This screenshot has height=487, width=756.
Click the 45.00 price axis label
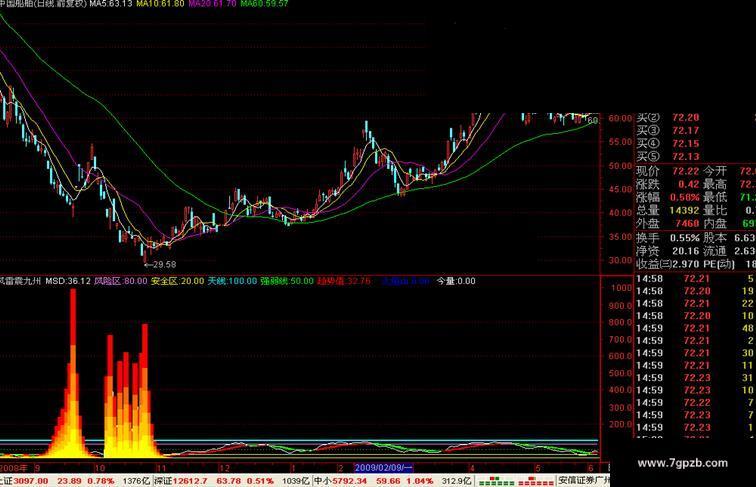tap(620, 189)
